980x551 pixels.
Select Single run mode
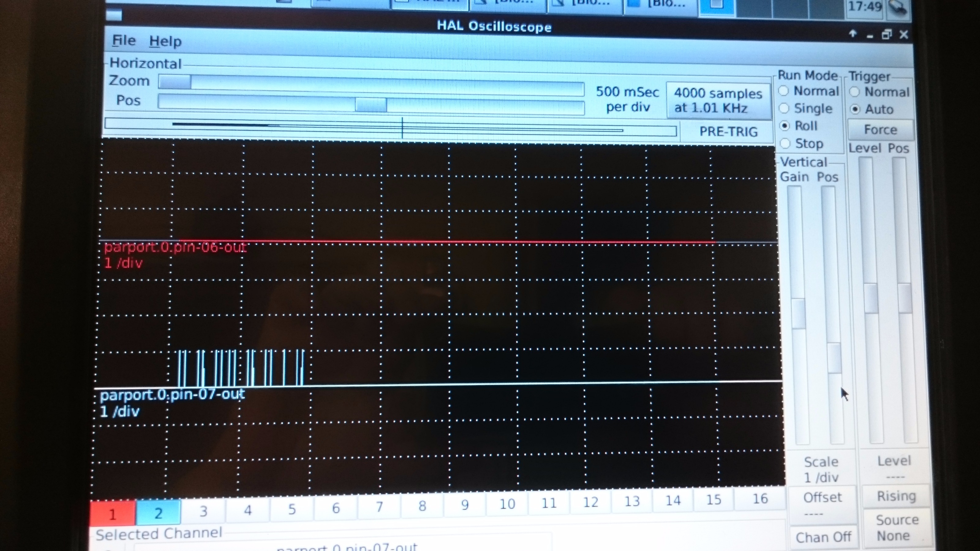coord(806,108)
